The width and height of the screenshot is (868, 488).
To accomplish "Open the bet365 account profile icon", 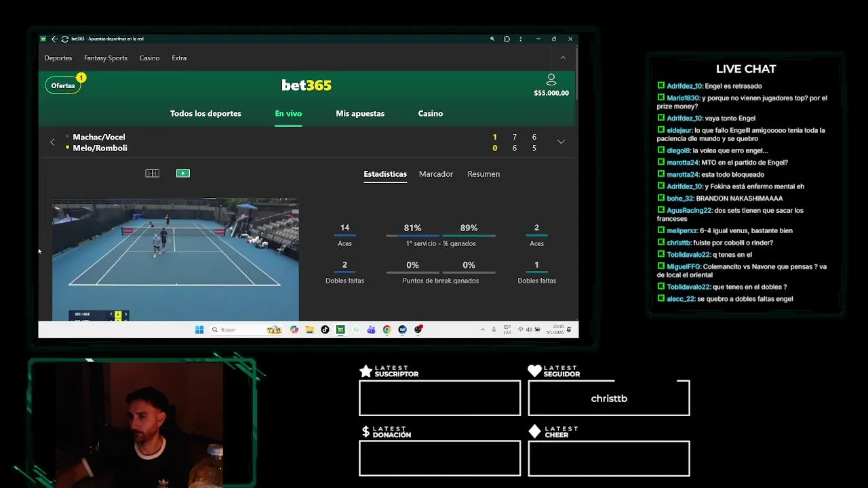I will [x=551, y=80].
